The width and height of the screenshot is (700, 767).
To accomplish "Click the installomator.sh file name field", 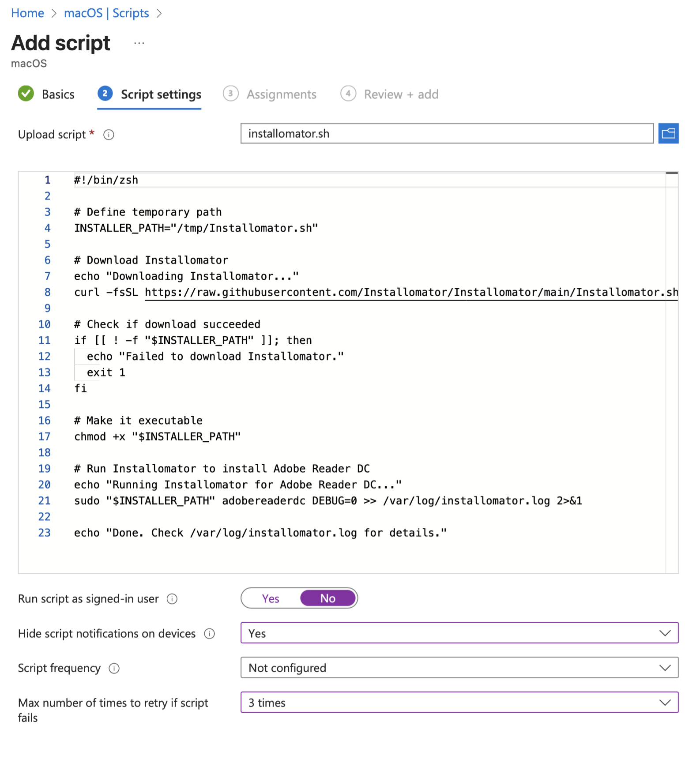I will 447,133.
